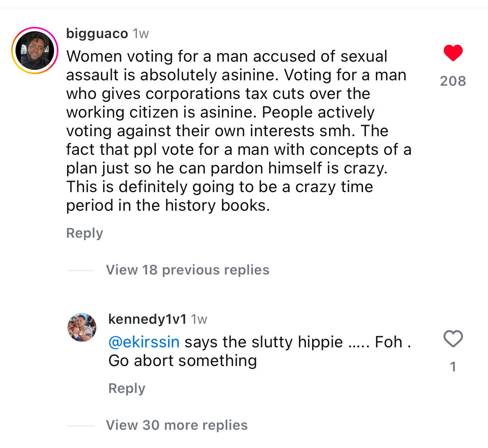Expand View 18 previous replies

(x=188, y=270)
